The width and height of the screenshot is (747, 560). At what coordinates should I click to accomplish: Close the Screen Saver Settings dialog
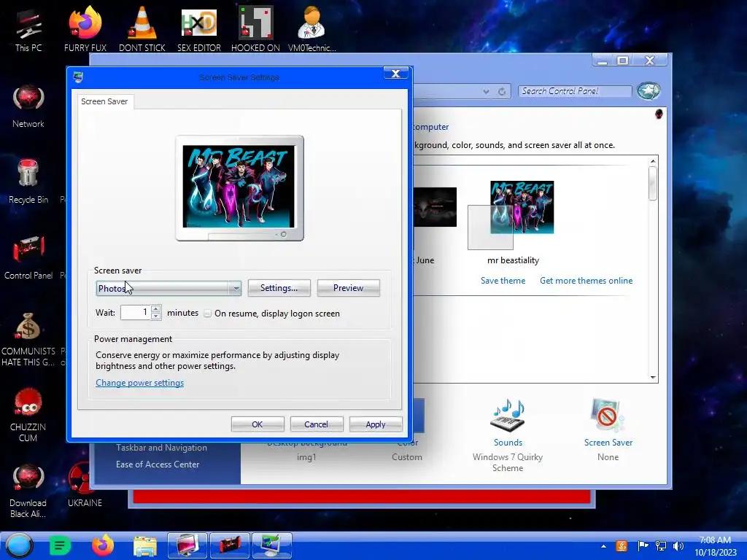[x=395, y=74]
